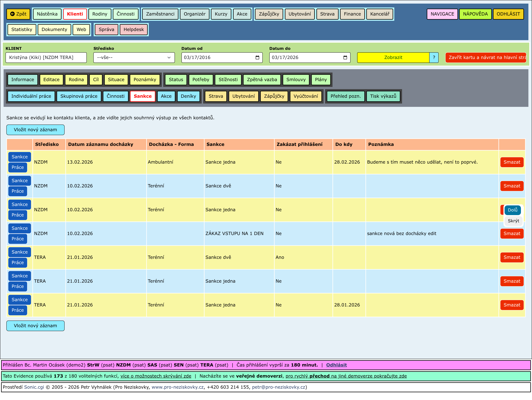
Task: Click the Zpět back arrow button
Action: coord(18,14)
